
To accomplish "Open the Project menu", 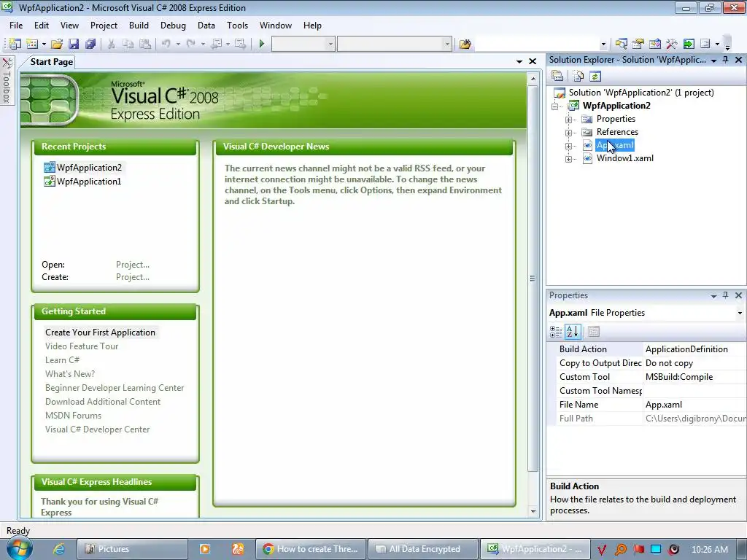I will (x=104, y=26).
